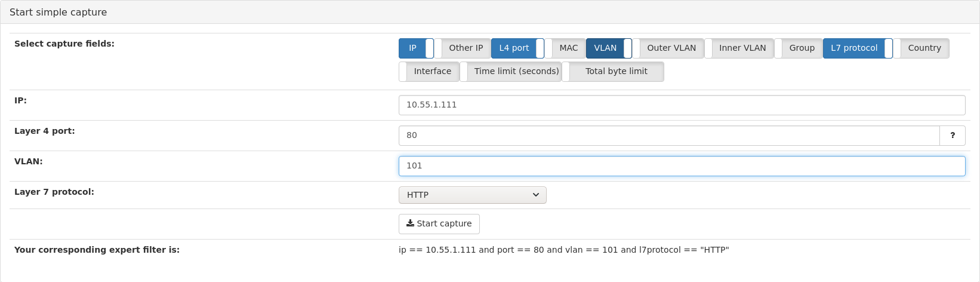The height and width of the screenshot is (282, 980).
Task: Disable the L7 protocol field toggle
Action: click(858, 48)
